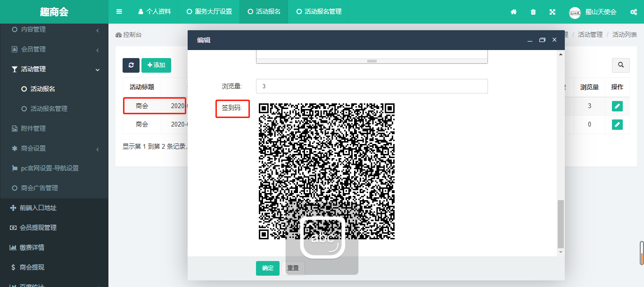Toggle fullscreen with the expand icon
The height and width of the screenshot is (287, 644).
(552, 12)
